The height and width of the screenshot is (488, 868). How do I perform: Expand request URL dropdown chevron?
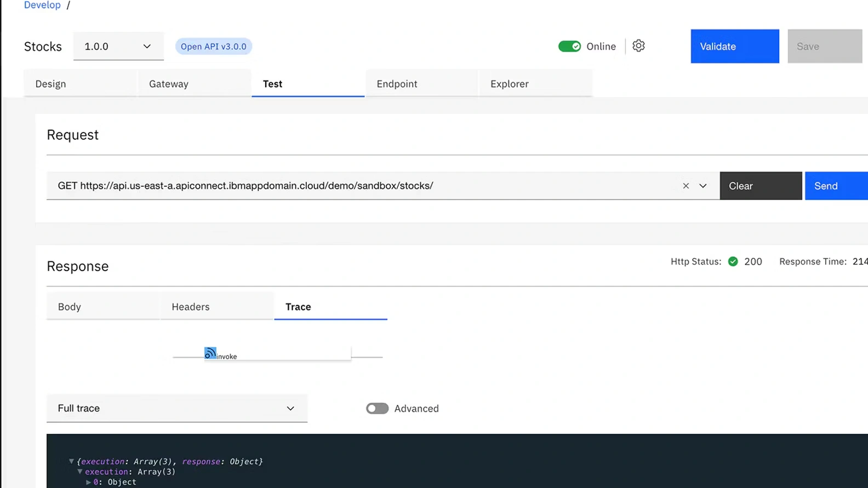[703, 186]
